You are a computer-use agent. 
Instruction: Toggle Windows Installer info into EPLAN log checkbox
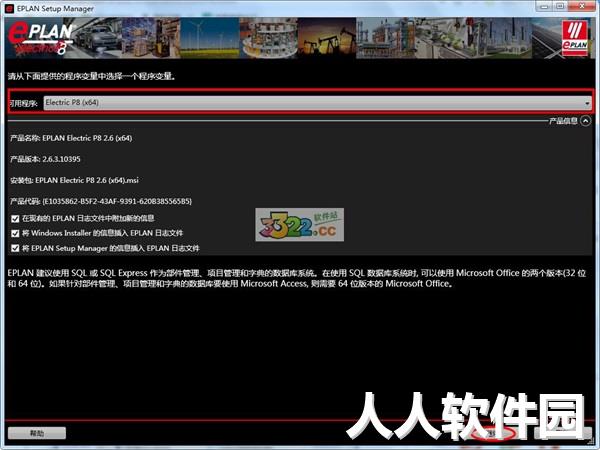coord(15,233)
